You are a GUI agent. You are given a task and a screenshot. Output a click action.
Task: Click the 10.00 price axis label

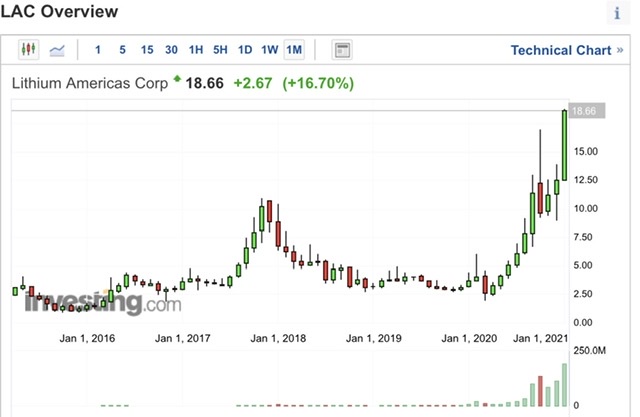586,208
